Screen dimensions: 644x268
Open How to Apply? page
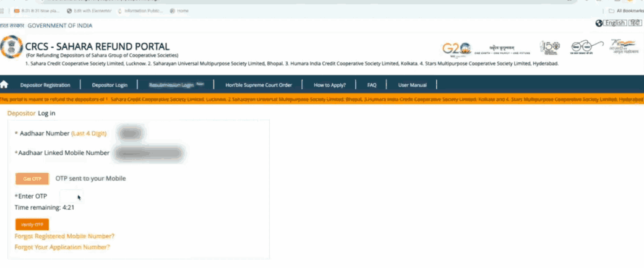pyautogui.click(x=330, y=85)
